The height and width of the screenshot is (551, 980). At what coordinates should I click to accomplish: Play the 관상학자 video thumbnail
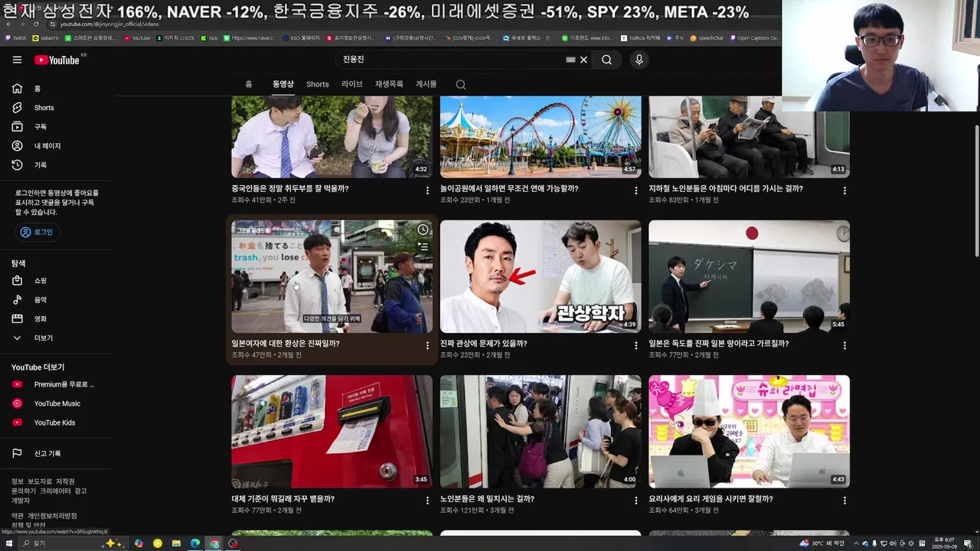click(x=541, y=277)
